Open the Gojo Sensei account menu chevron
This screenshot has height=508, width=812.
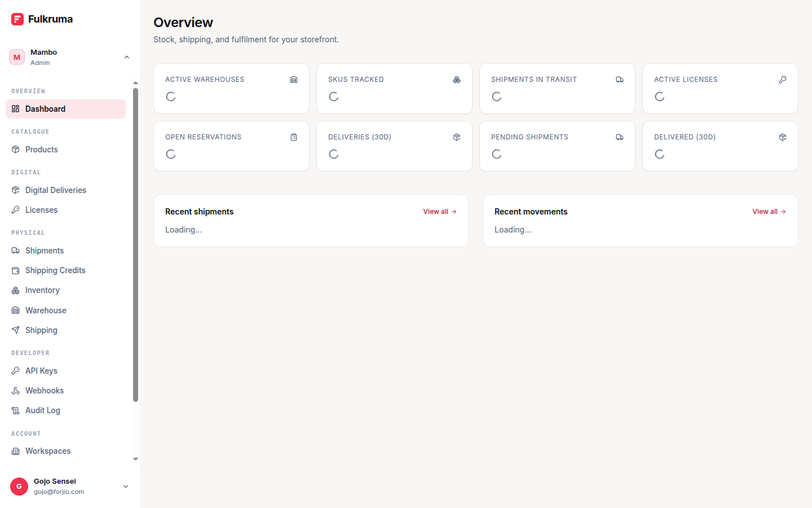point(126,487)
